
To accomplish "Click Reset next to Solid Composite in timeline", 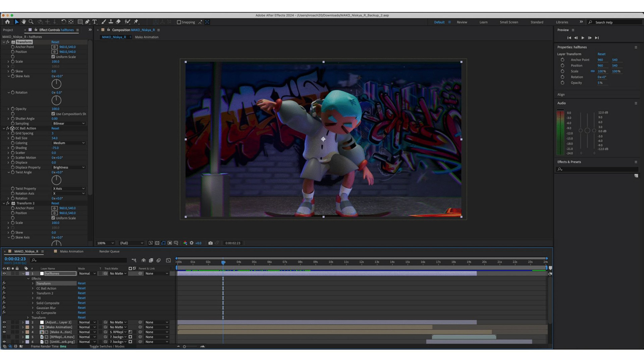I will (82, 303).
